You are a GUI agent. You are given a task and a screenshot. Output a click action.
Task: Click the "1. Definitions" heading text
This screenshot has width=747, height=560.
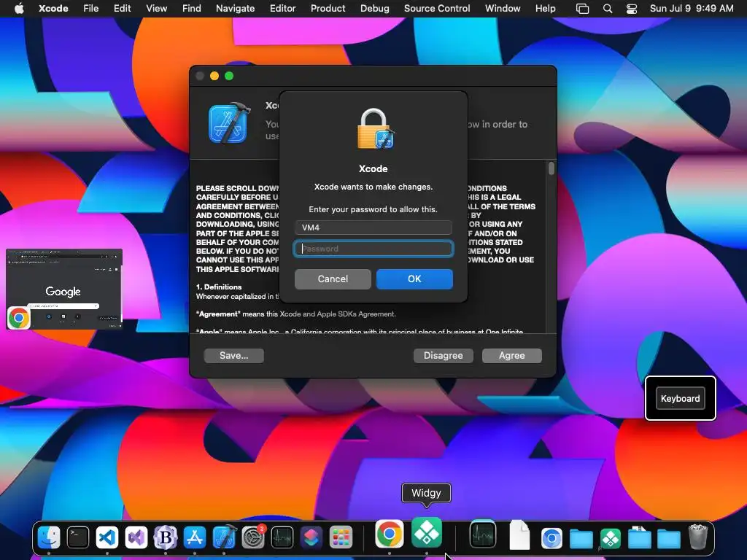(x=219, y=287)
